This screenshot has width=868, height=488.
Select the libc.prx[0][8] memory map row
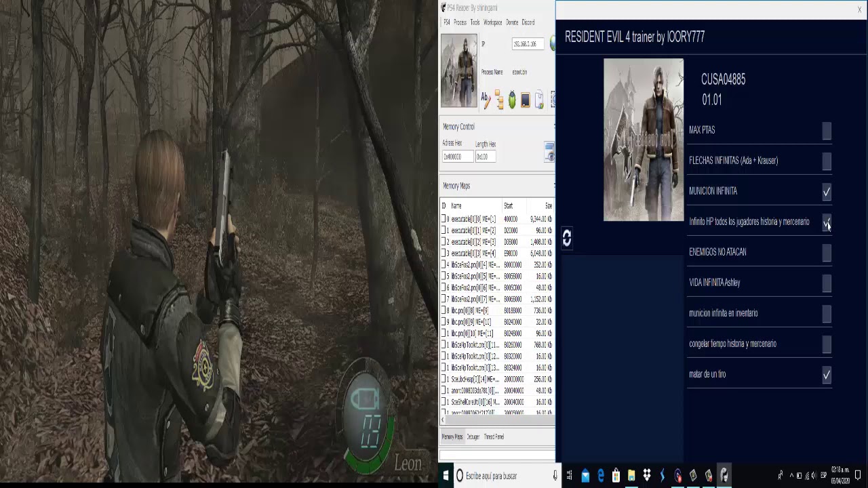pos(497,310)
